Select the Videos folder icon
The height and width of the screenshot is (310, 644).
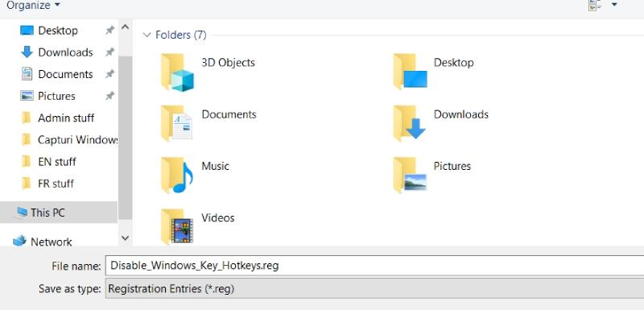[x=176, y=226]
